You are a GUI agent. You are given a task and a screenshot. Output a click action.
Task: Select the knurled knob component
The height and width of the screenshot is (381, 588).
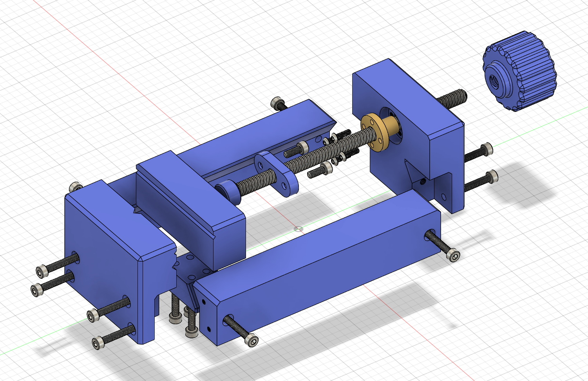(x=519, y=71)
